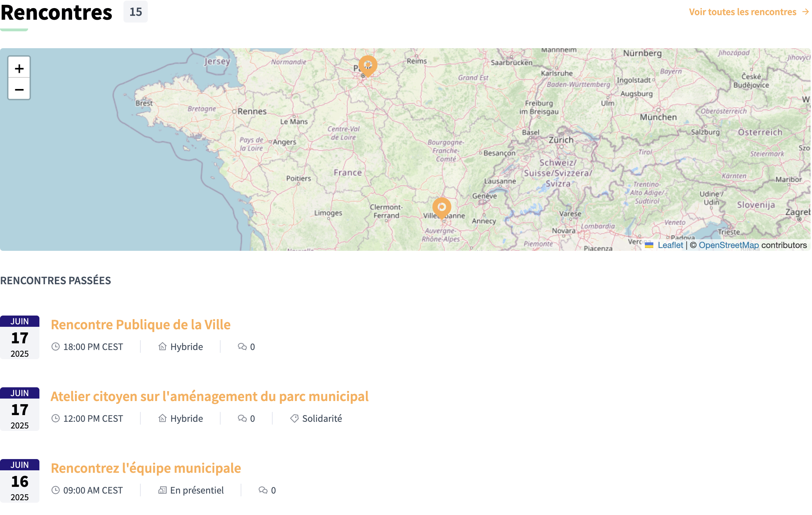
Task: Click the Solidarité category label
Action: click(322, 418)
